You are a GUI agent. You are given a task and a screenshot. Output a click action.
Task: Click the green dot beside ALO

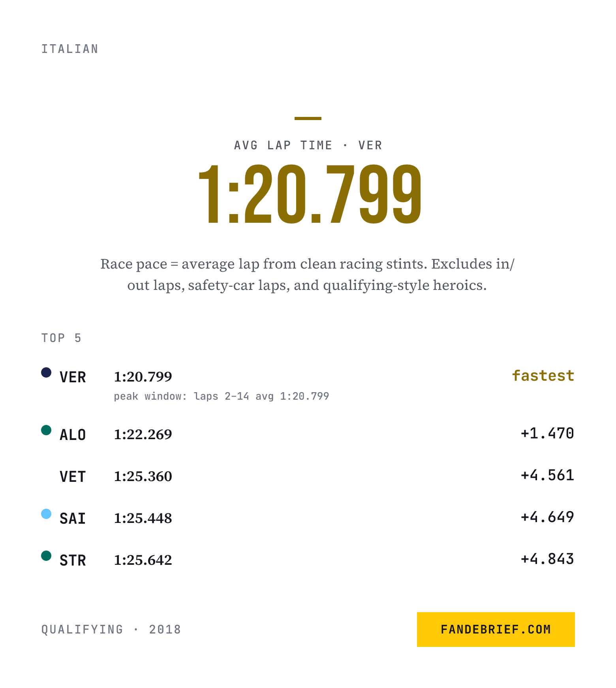tap(46, 430)
